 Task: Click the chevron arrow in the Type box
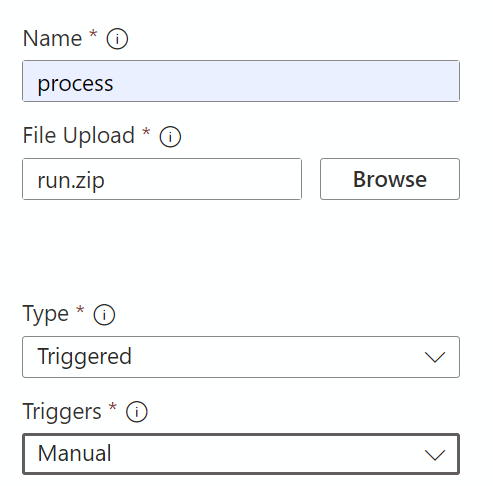435,357
